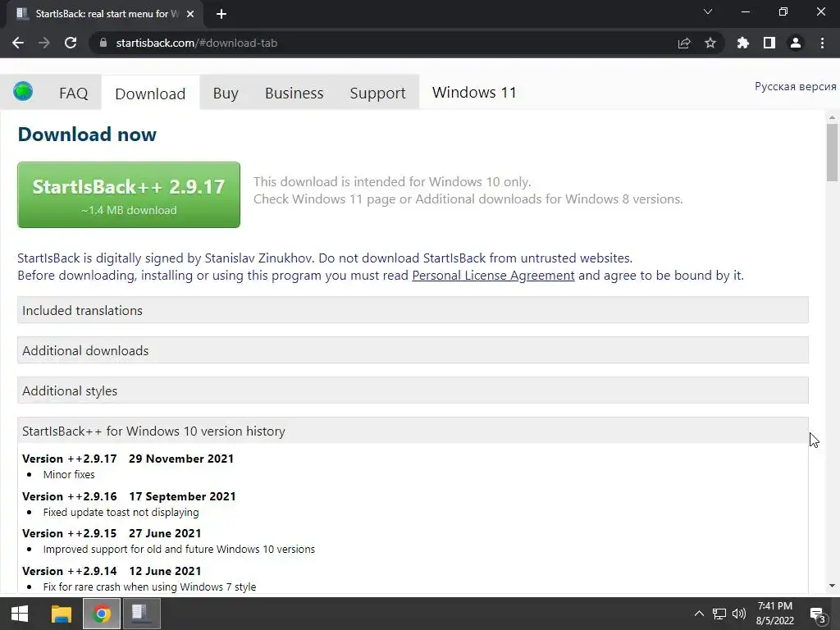Image resolution: width=840 pixels, height=630 pixels.
Task: Click the page scrollbar down arrow
Action: click(832, 586)
